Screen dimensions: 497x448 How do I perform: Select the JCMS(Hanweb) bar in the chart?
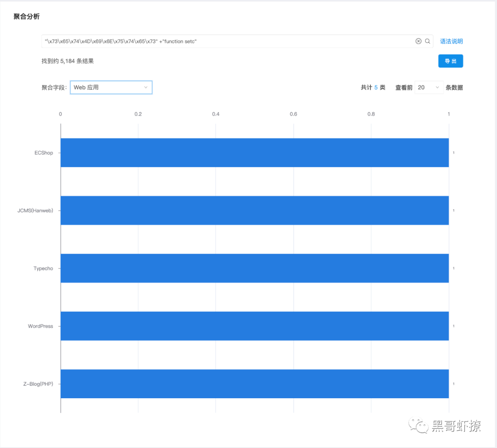(x=254, y=210)
